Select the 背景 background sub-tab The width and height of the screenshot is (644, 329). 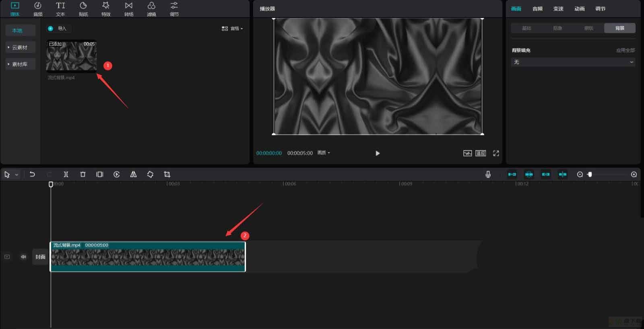(x=620, y=28)
